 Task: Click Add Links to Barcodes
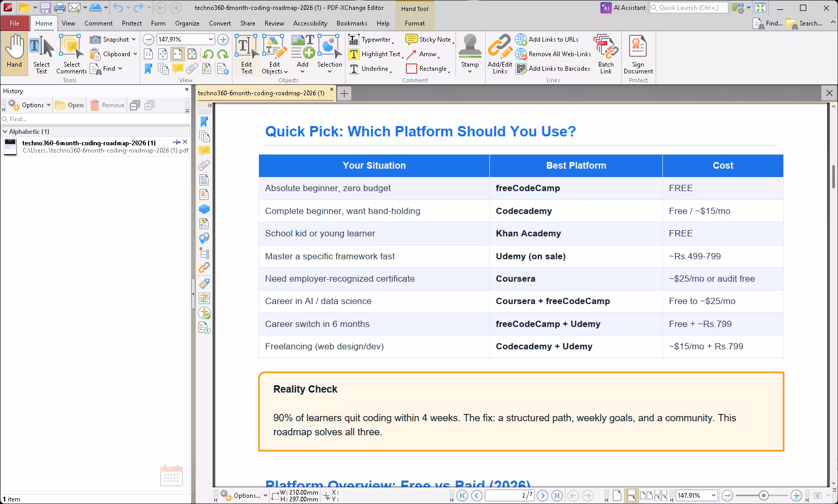click(x=553, y=69)
